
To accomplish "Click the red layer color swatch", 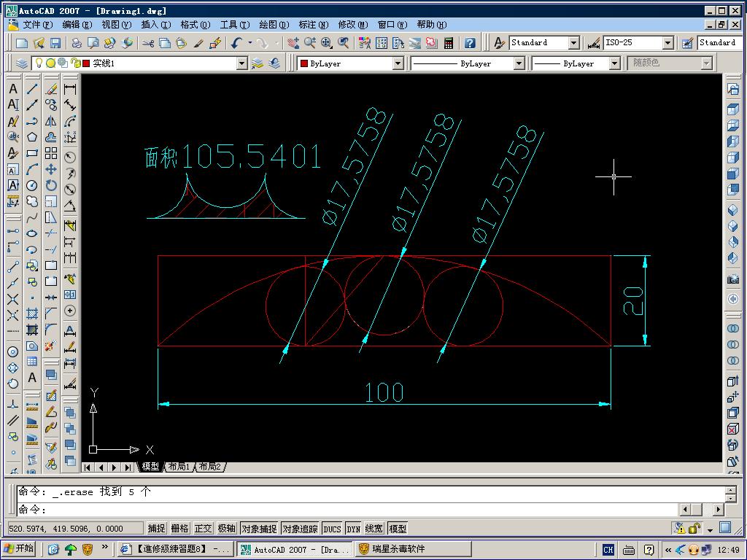I will tap(86, 63).
